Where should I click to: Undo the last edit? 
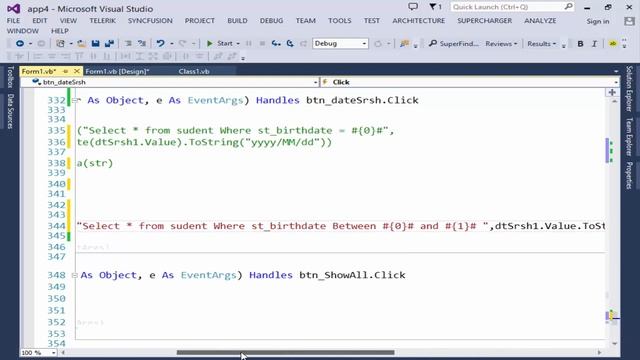[x=160, y=43]
